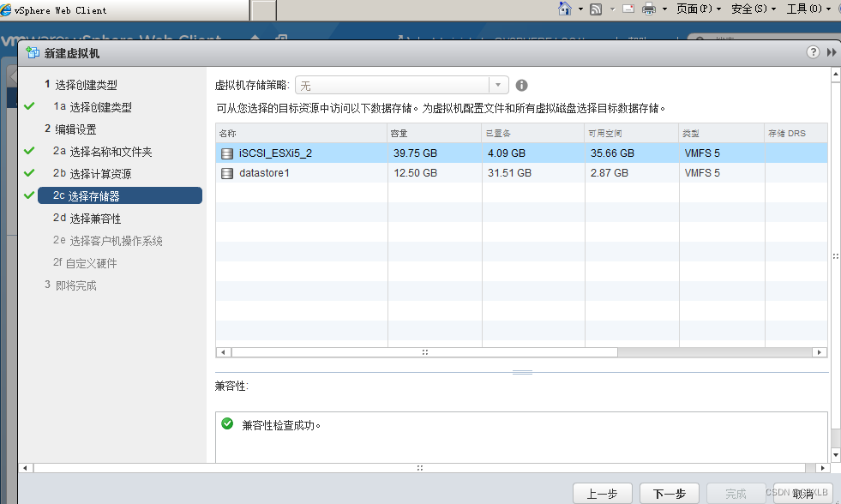Select the vSphere Web Client browser tab
841x504 pixels.
coord(124,10)
